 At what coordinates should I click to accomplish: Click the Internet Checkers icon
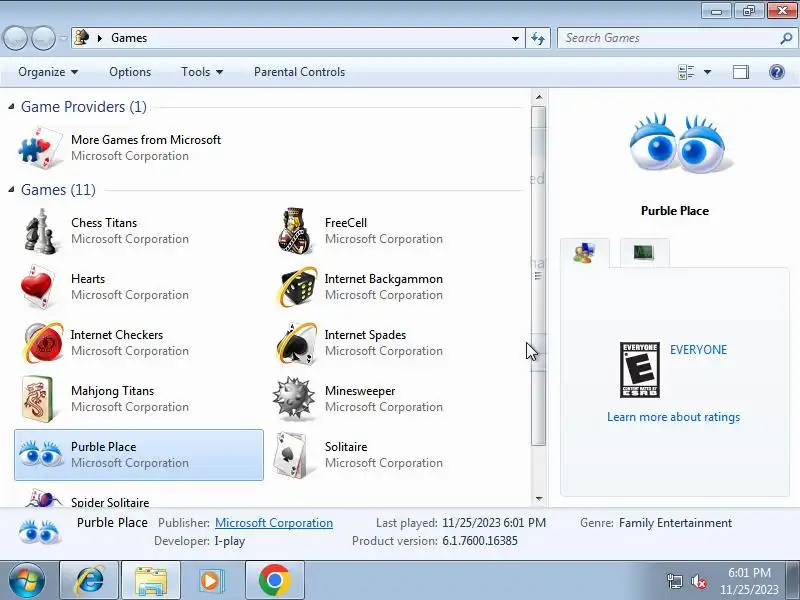(43, 342)
